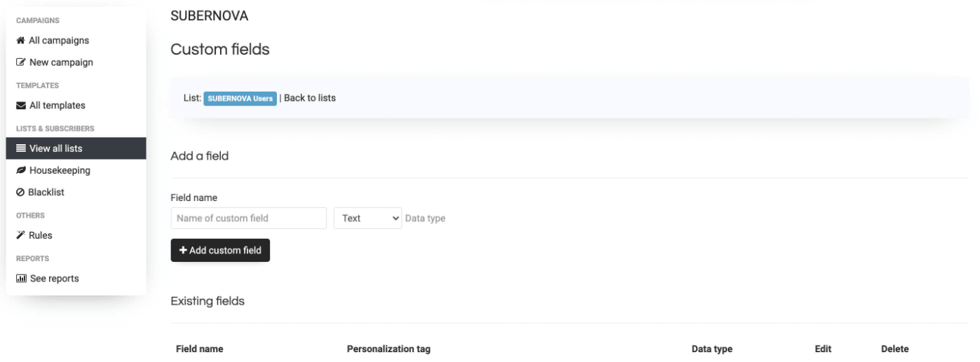Click the SUBERNOVA Users list badge

click(240, 98)
